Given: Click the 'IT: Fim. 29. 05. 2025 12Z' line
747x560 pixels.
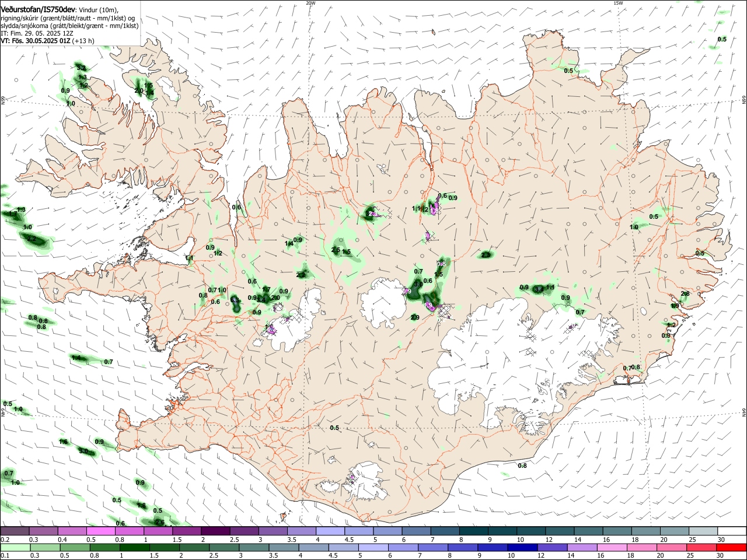Looking at the screenshot, I should [x=36, y=33].
